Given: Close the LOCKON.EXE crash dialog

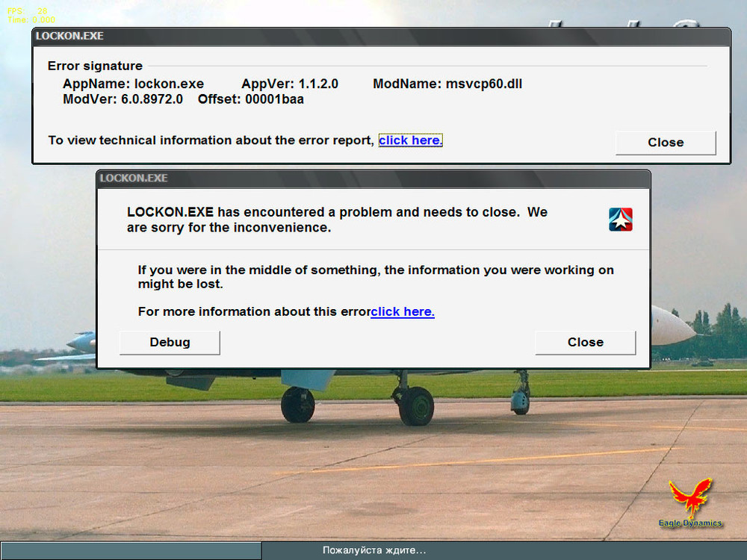Looking at the screenshot, I should point(586,343).
